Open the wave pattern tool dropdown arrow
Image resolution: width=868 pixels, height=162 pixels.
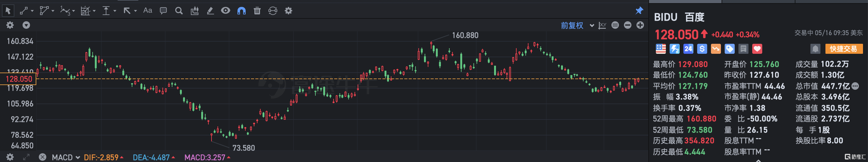[74, 11]
